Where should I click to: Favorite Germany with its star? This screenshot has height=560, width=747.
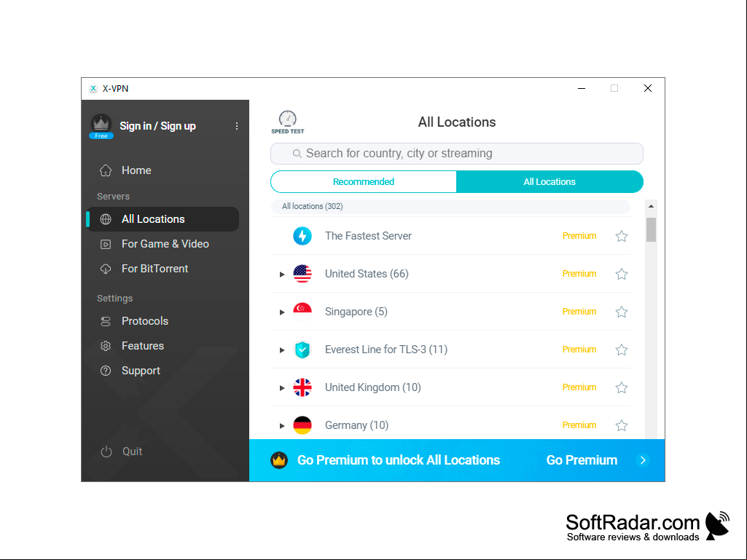[621, 425]
